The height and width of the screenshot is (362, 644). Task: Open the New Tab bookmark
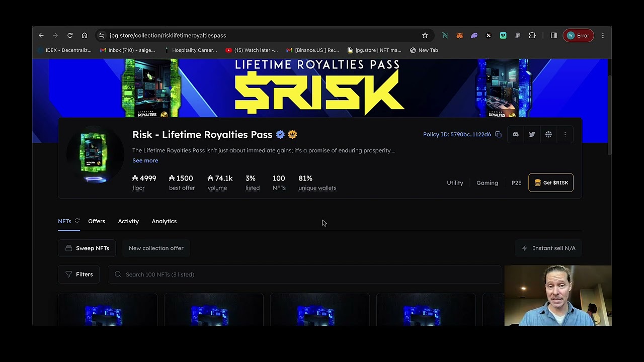(x=424, y=50)
